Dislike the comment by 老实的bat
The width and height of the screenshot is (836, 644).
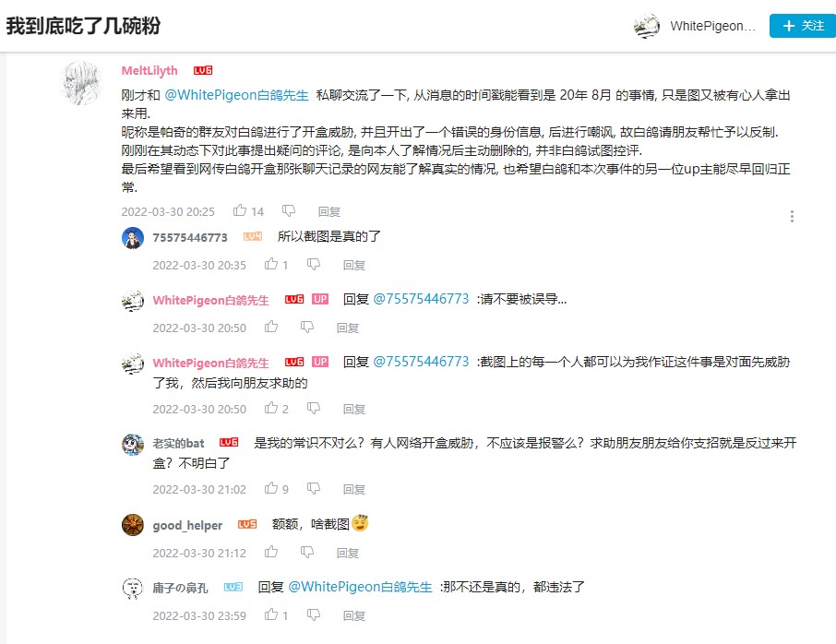pos(314,488)
